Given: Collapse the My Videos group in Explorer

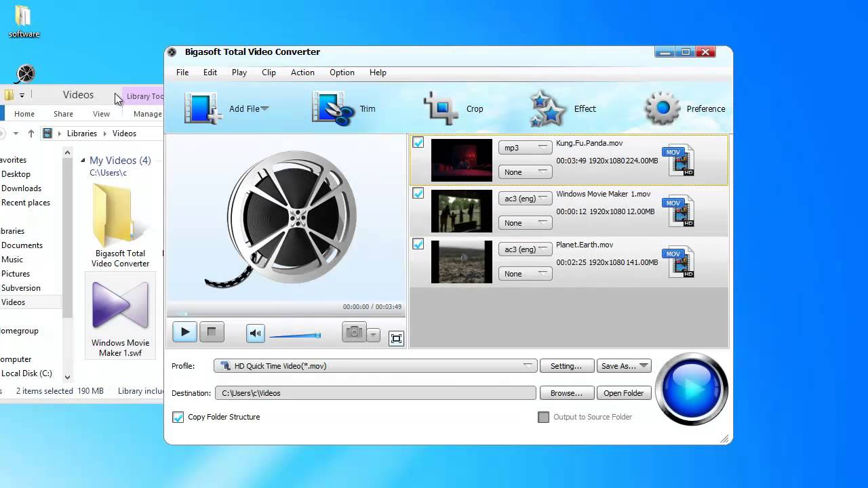Looking at the screenshot, I should [83, 161].
